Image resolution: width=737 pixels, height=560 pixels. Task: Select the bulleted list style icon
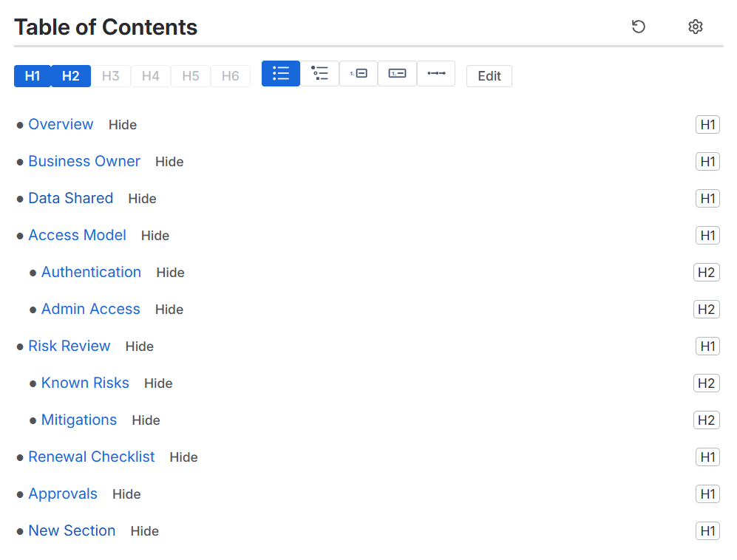coord(281,73)
